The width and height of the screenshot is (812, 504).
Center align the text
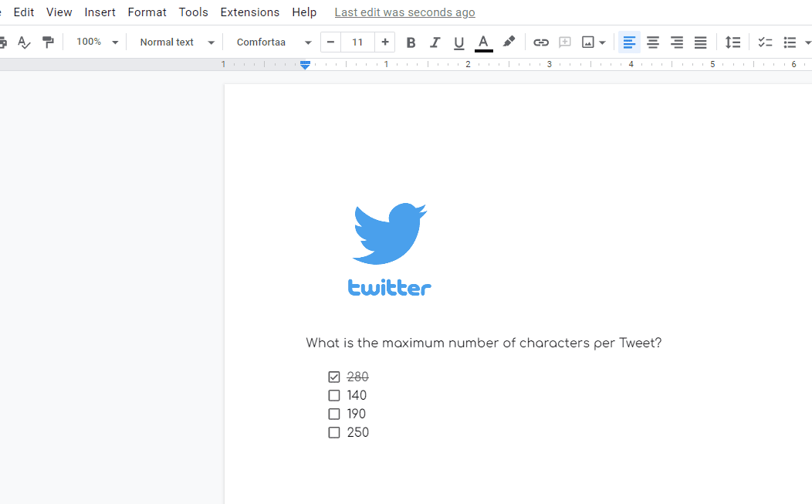click(x=653, y=42)
